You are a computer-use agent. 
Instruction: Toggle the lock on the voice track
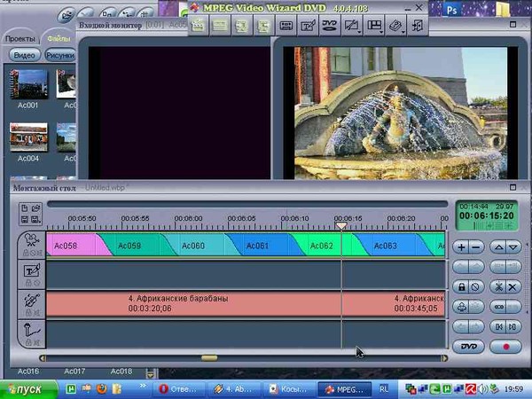(28, 342)
